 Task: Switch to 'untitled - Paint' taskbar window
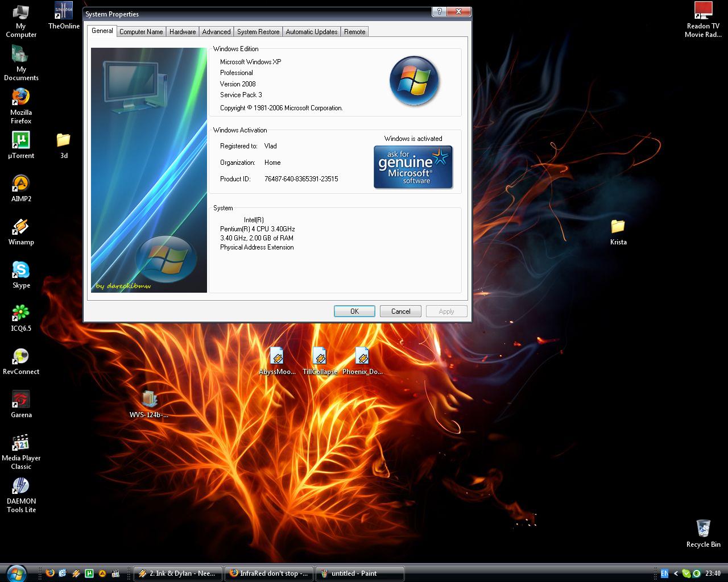click(360, 573)
